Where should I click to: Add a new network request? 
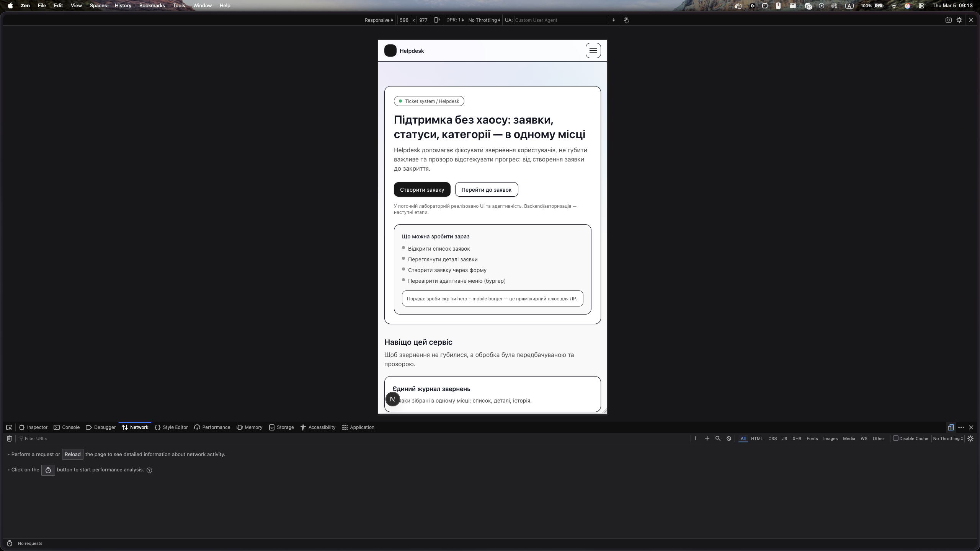click(x=707, y=439)
